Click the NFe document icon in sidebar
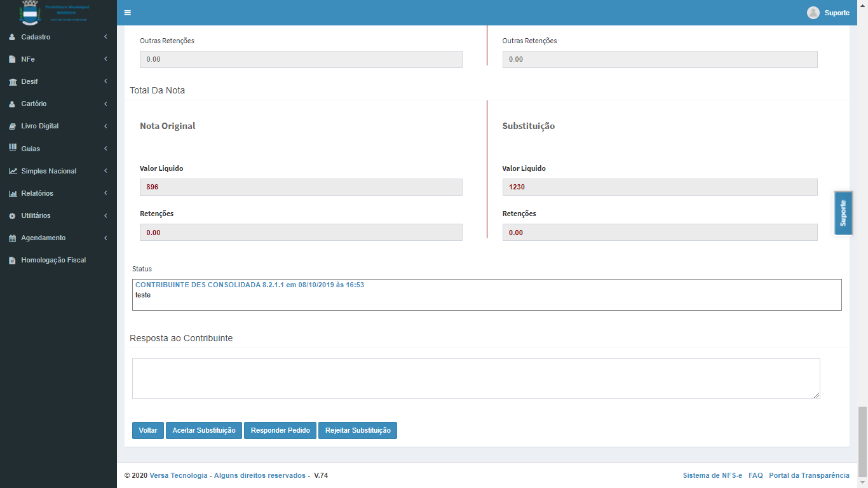This screenshot has height=488, width=868. [x=12, y=60]
